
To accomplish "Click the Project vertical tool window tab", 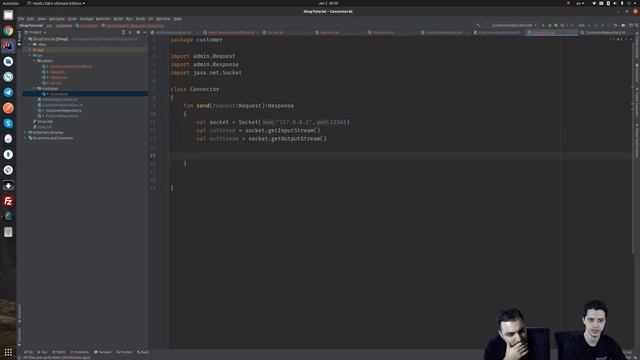I will (x=19, y=38).
